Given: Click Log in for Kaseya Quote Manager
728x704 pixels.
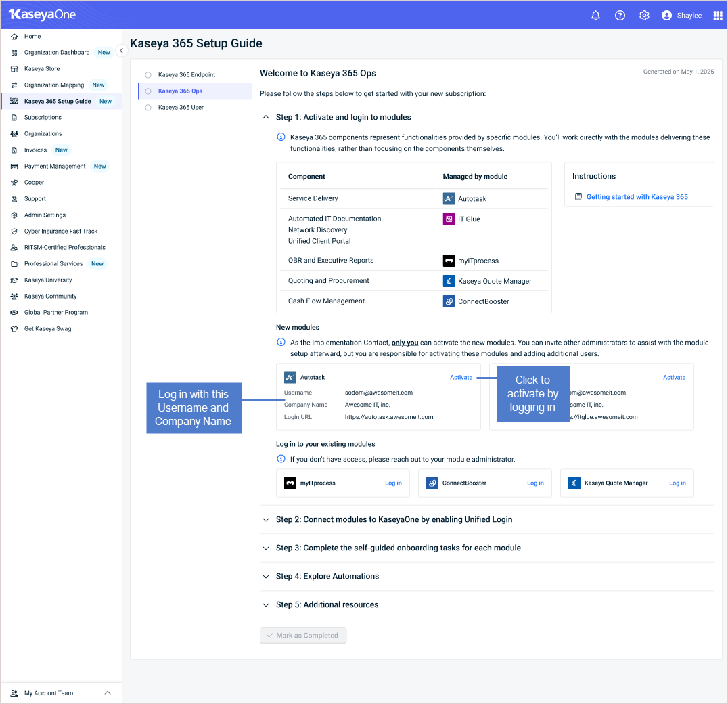Looking at the screenshot, I should [x=677, y=483].
